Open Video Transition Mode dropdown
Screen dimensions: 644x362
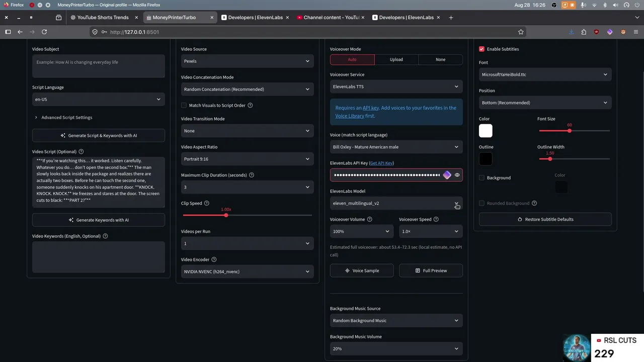click(x=248, y=131)
